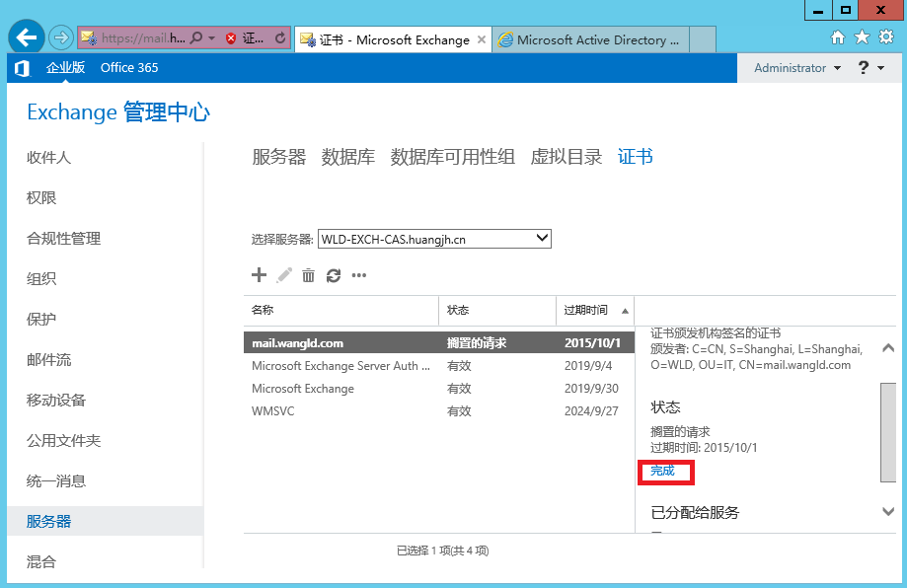Image resolution: width=907 pixels, height=588 pixels.
Task: Open the help question mark menu
Action: point(869,68)
